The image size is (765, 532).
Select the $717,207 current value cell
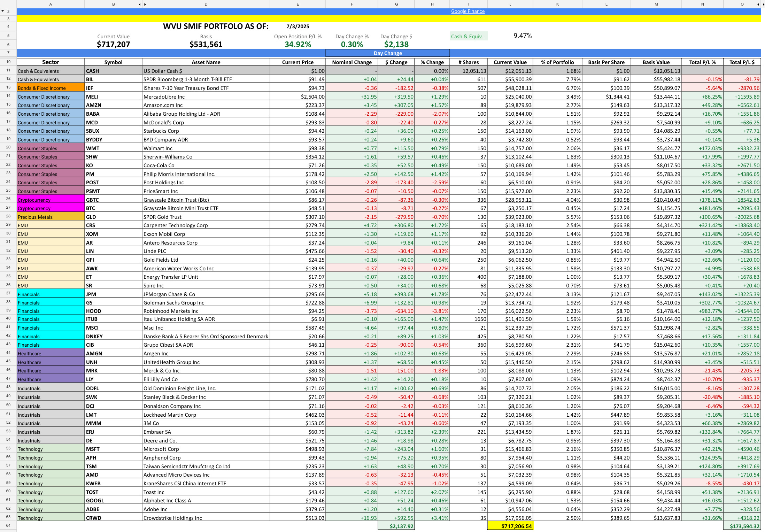[x=113, y=44]
